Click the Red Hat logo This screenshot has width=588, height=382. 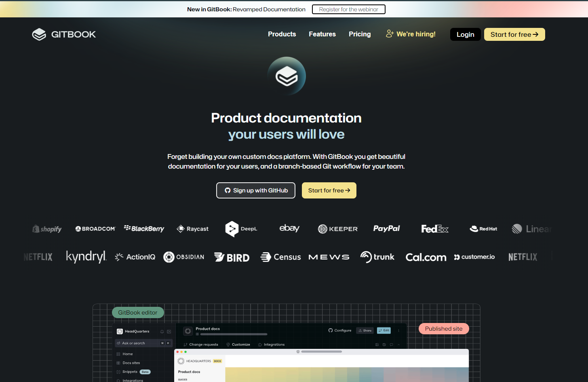[483, 229]
